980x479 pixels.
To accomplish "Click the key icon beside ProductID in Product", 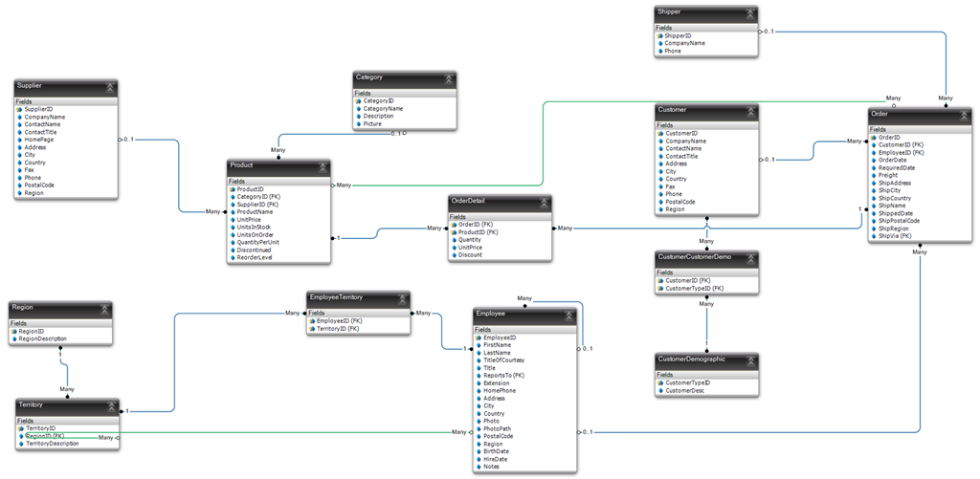I will tap(233, 189).
